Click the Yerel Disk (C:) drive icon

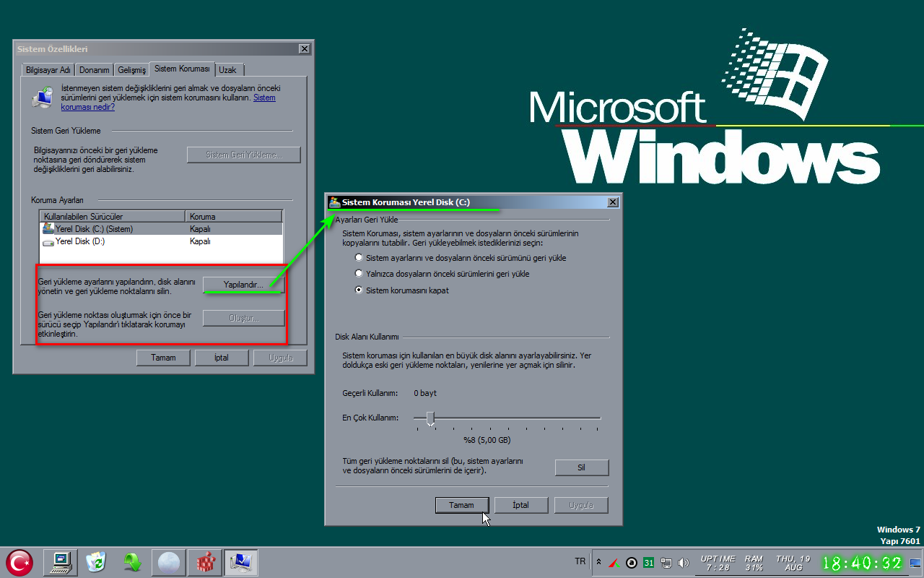click(x=48, y=228)
